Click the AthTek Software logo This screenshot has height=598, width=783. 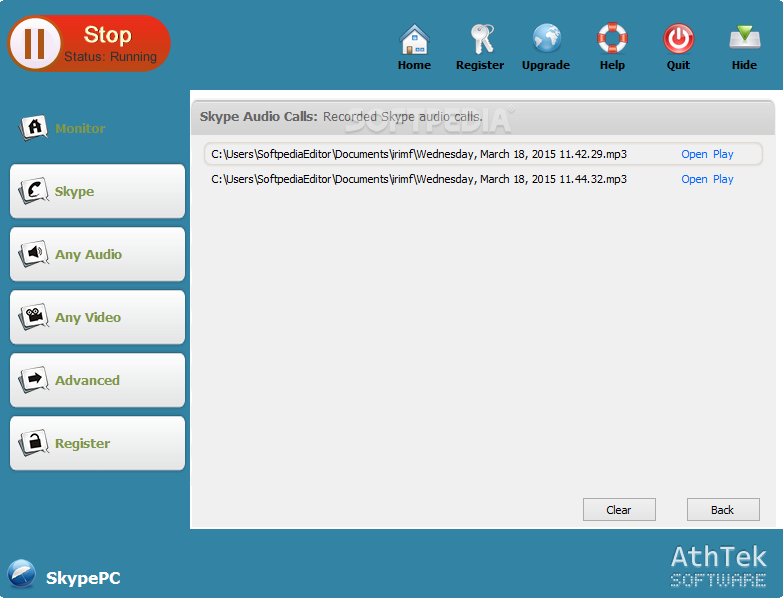coord(719,566)
